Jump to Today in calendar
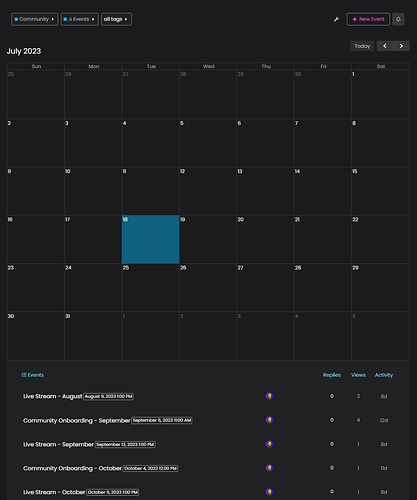Screen dimensions: 417x500 point(362,46)
